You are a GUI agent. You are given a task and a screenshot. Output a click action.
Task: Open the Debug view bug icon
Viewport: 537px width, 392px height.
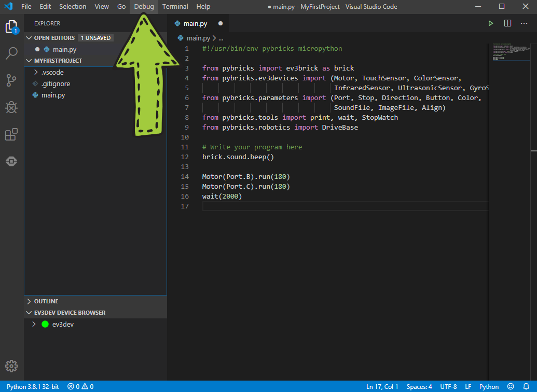pos(11,107)
